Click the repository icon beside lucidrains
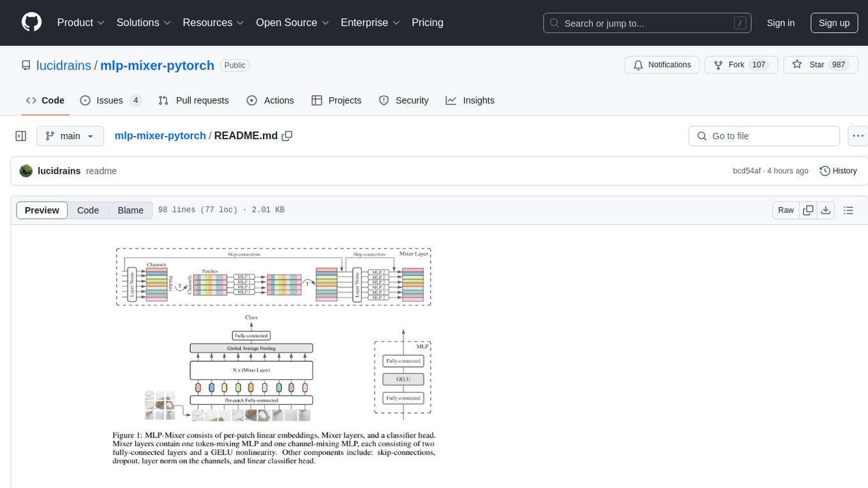The image size is (868, 488). 26,65
